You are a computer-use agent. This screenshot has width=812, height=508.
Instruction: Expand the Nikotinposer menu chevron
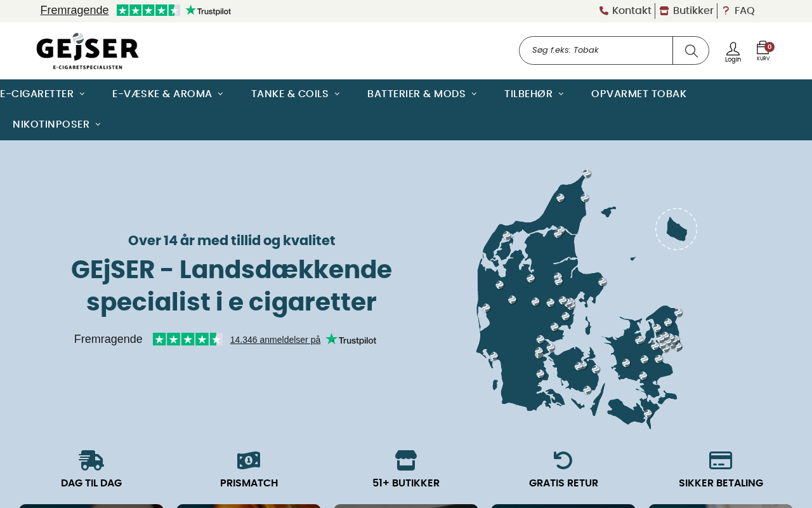[x=98, y=124]
